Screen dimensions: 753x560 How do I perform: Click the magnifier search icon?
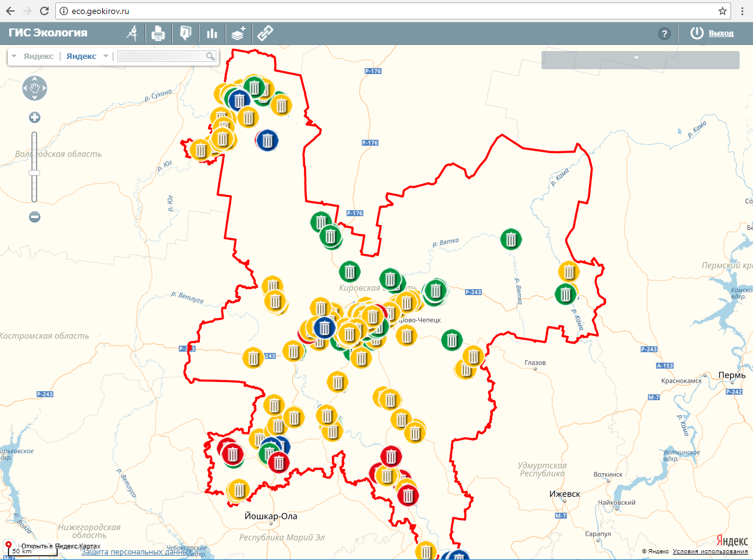pos(210,56)
